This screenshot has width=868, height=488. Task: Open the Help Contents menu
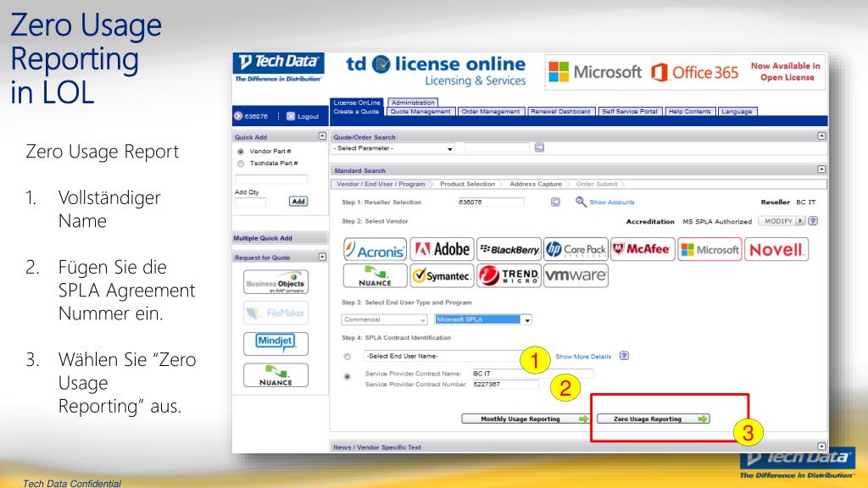coord(690,112)
